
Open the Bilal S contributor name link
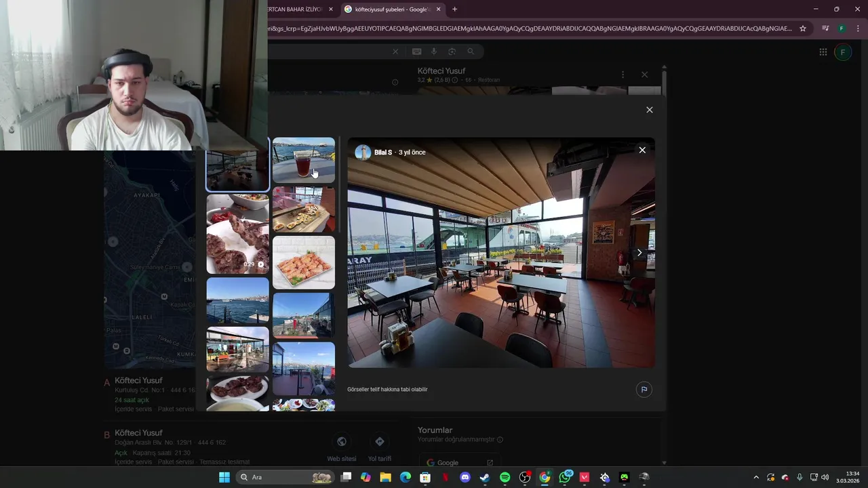coord(383,152)
